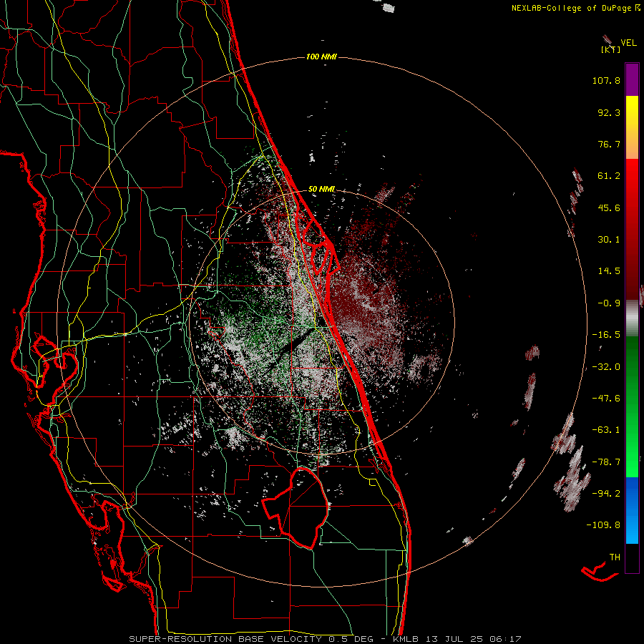Screen dimensions: 644x644
Task: Click the 107.8 value on velocity scale
Action: (x=606, y=80)
